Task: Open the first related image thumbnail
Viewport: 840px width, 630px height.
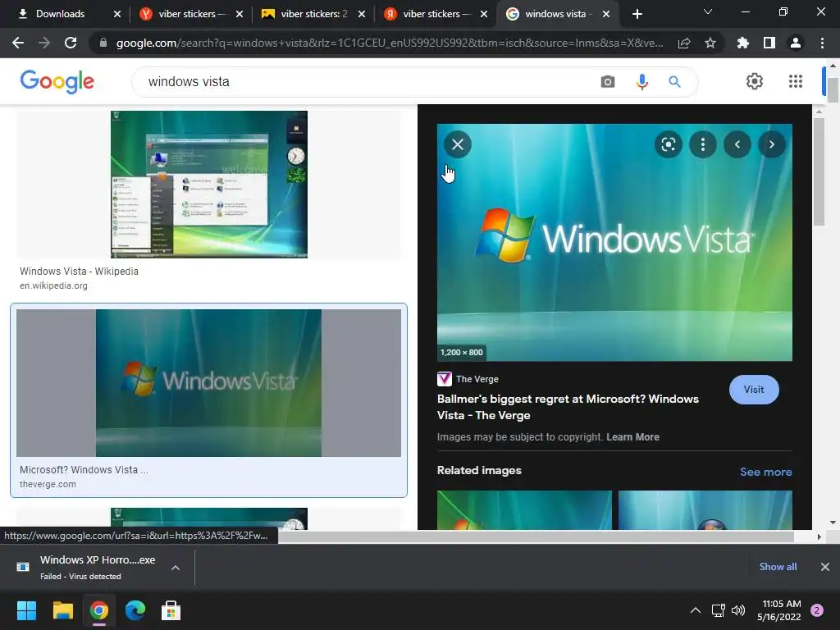Action: [x=524, y=510]
